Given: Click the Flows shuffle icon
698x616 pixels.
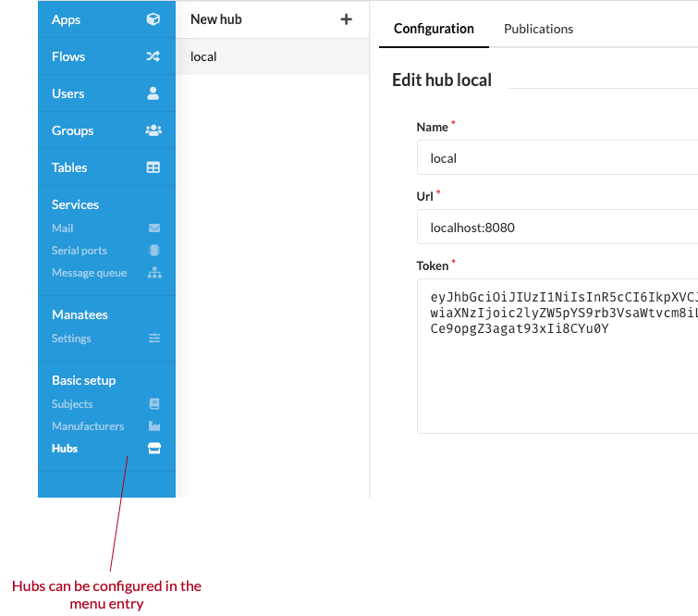Looking at the screenshot, I should (x=153, y=56).
